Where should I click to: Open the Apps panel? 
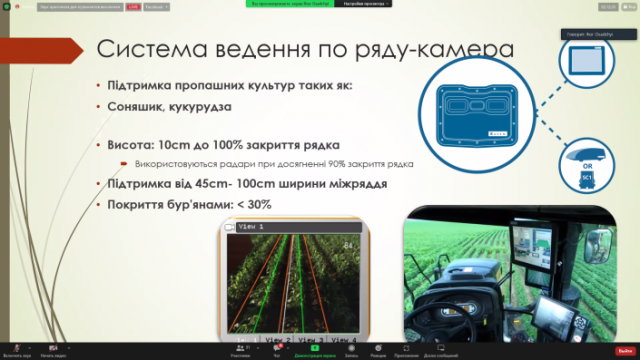[x=406, y=351]
